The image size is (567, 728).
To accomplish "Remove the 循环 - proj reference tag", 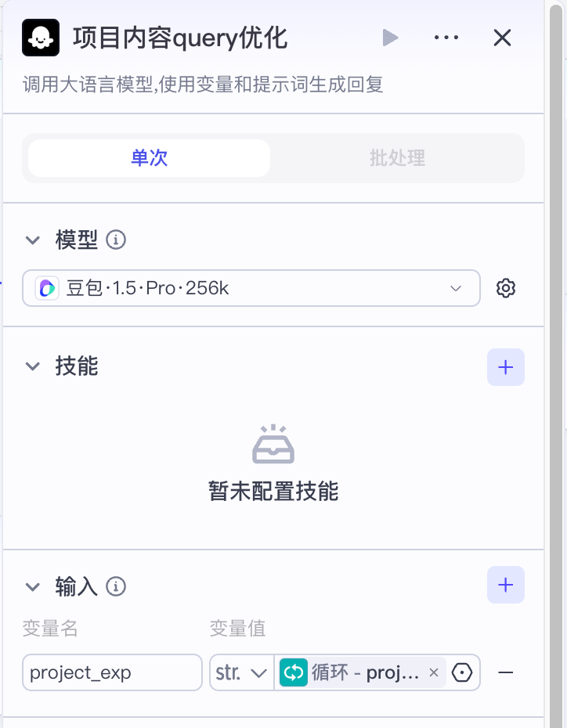I will coord(434,672).
